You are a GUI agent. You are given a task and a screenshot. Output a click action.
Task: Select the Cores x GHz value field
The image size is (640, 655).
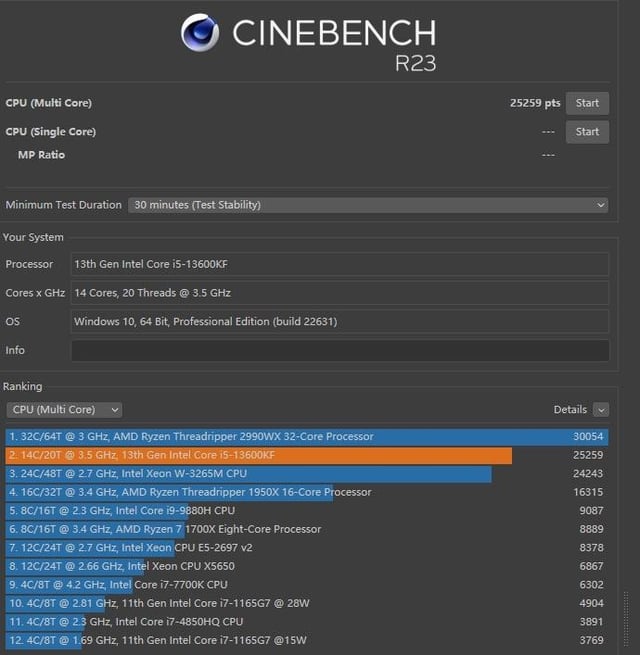(340, 293)
